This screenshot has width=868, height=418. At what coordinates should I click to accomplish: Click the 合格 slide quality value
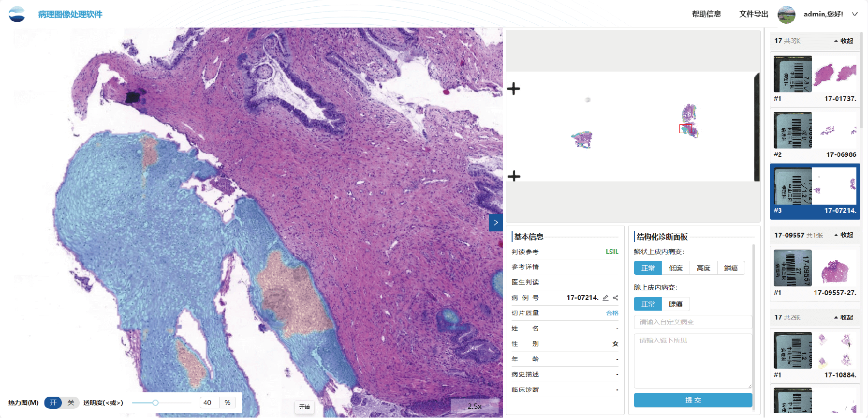click(x=612, y=313)
